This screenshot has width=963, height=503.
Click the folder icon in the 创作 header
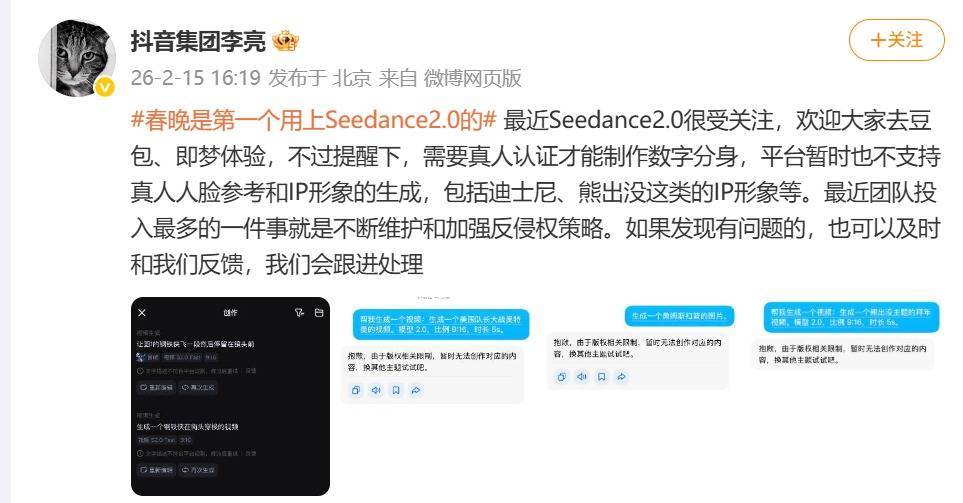pyautogui.click(x=319, y=313)
